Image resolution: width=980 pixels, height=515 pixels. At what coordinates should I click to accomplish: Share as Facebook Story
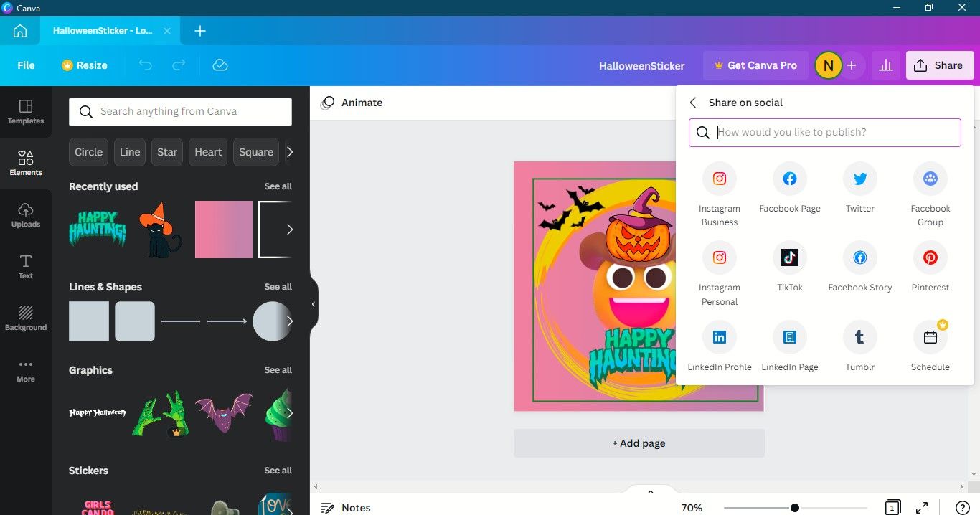point(860,267)
